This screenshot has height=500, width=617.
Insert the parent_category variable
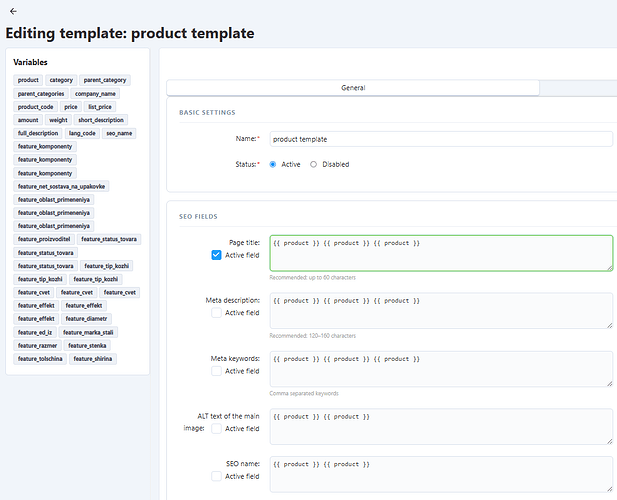point(105,80)
